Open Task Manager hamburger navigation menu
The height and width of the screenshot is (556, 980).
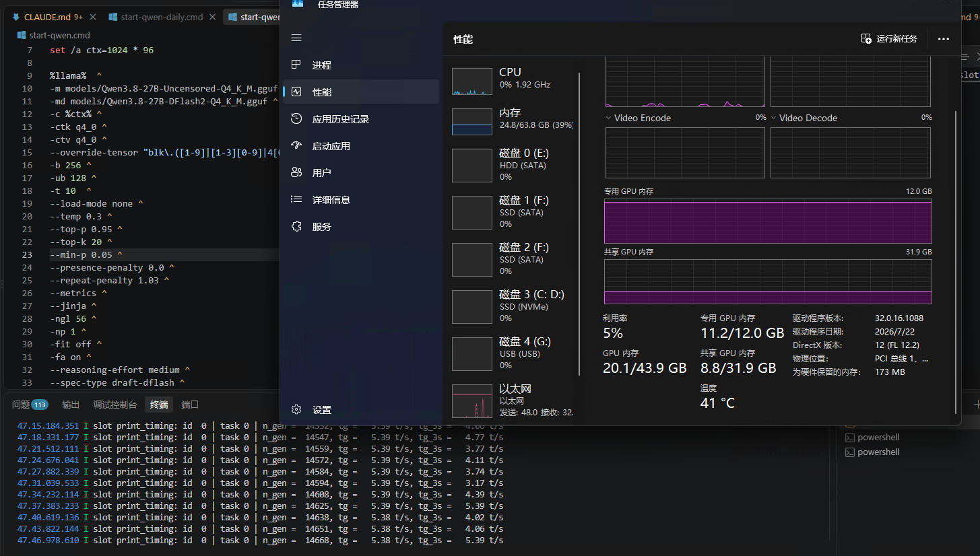[x=296, y=38]
